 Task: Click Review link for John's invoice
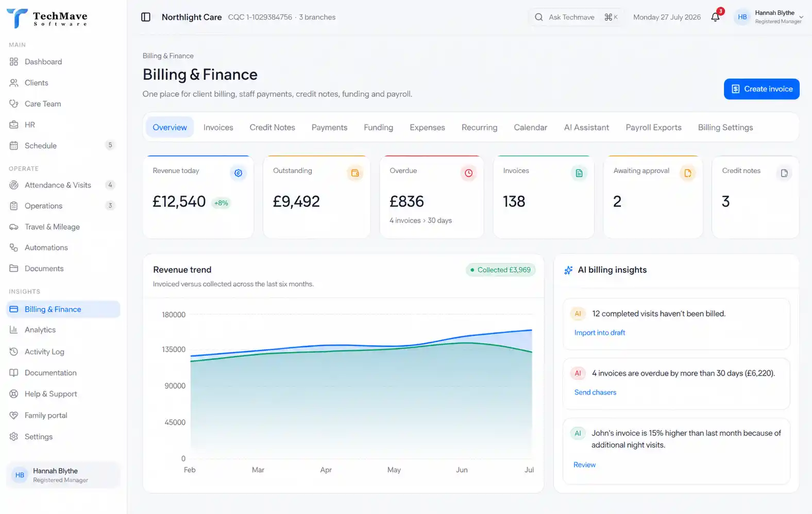(x=584, y=465)
